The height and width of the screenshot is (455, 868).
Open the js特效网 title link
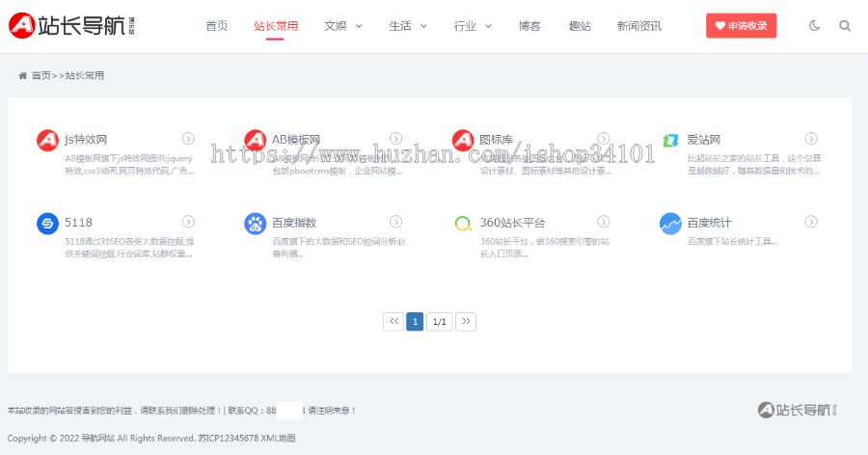pyautogui.click(x=86, y=140)
